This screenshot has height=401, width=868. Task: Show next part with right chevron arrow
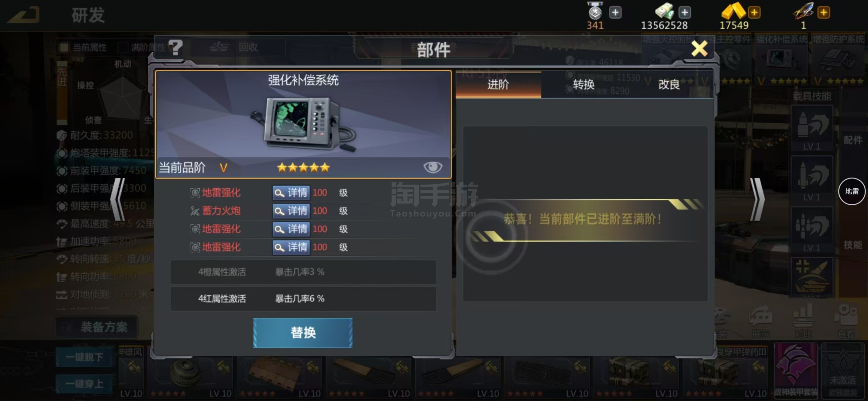[x=757, y=200]
